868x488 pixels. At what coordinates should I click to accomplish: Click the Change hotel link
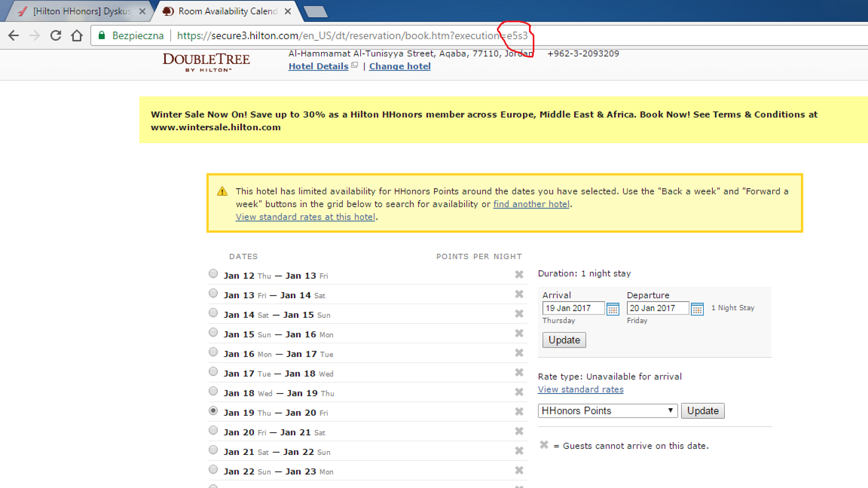coord(400,66)
